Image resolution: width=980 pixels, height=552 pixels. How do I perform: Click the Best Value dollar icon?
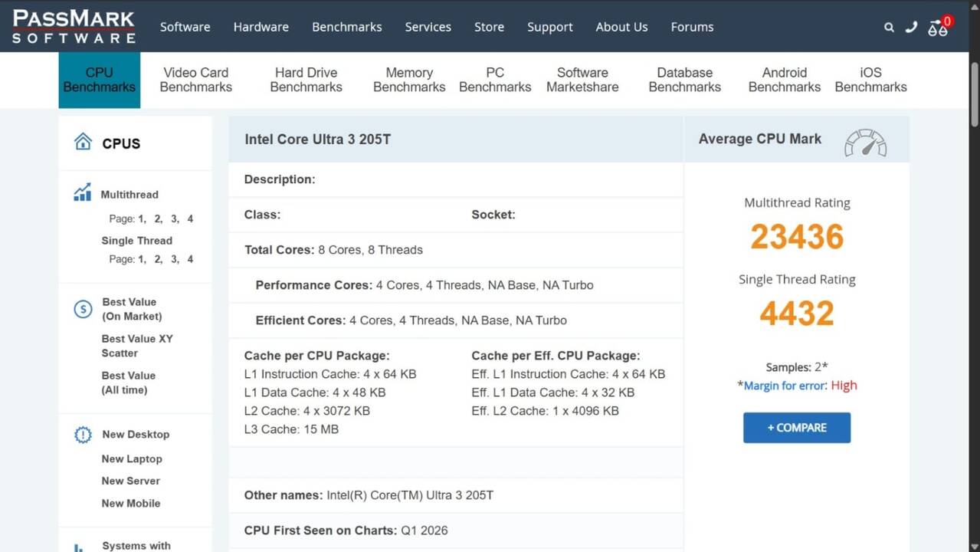(x=83, y=309)
